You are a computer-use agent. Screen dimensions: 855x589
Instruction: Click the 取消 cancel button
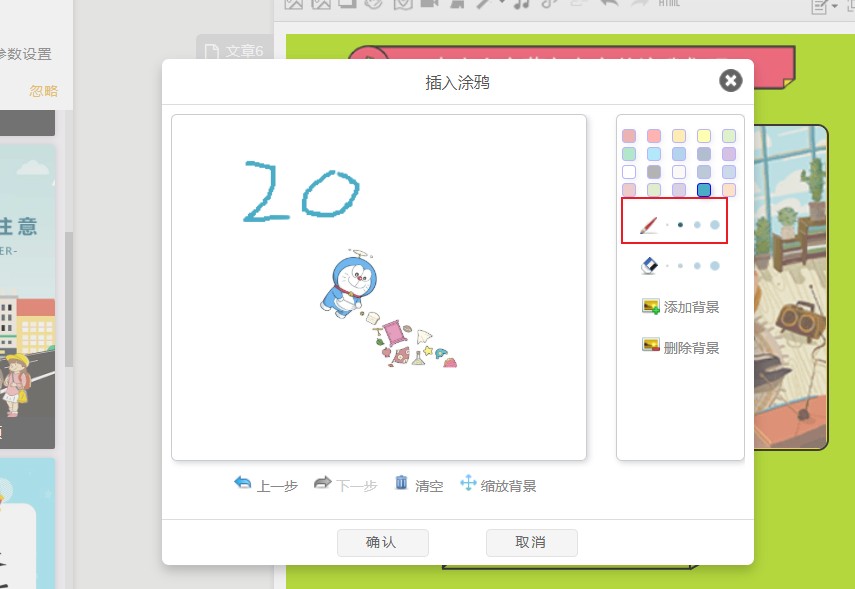(531, 543)
